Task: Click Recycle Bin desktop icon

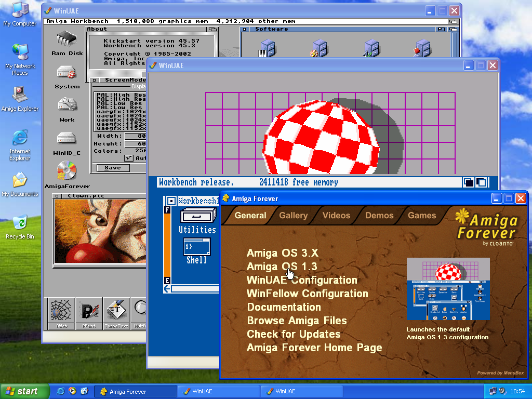Action: pyautogui.click(x=20, y=227)
